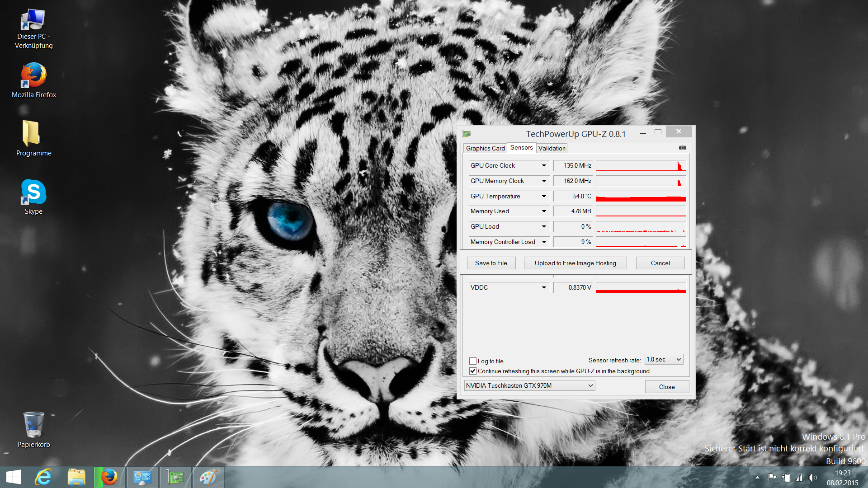This screenshot has height=488, width=868.
Task: Open Internet Explorer from the taskbar
Action: pyautogui.click(x=43, y=477)
